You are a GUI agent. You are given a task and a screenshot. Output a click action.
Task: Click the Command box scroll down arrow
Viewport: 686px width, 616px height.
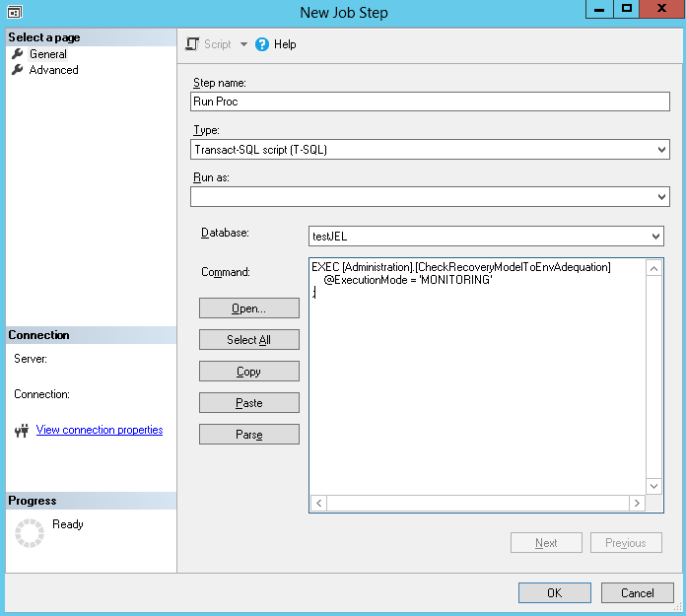click(x=653, y=486)
